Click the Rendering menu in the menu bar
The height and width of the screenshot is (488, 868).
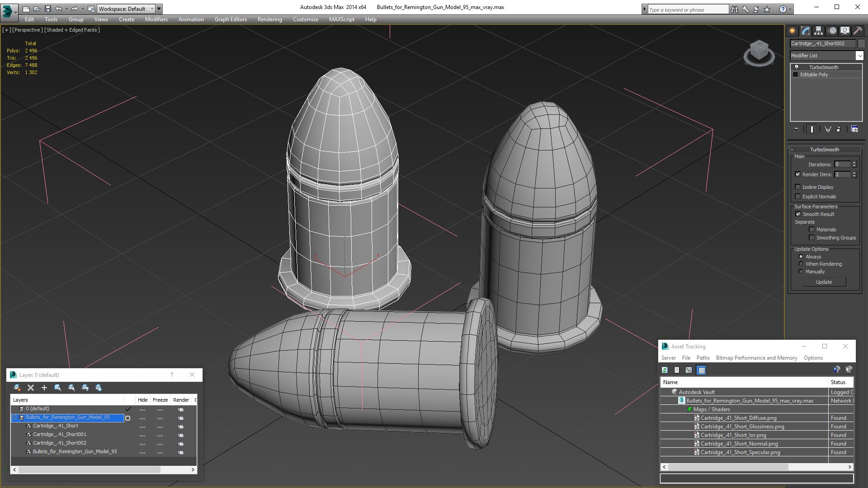[270, 19]
